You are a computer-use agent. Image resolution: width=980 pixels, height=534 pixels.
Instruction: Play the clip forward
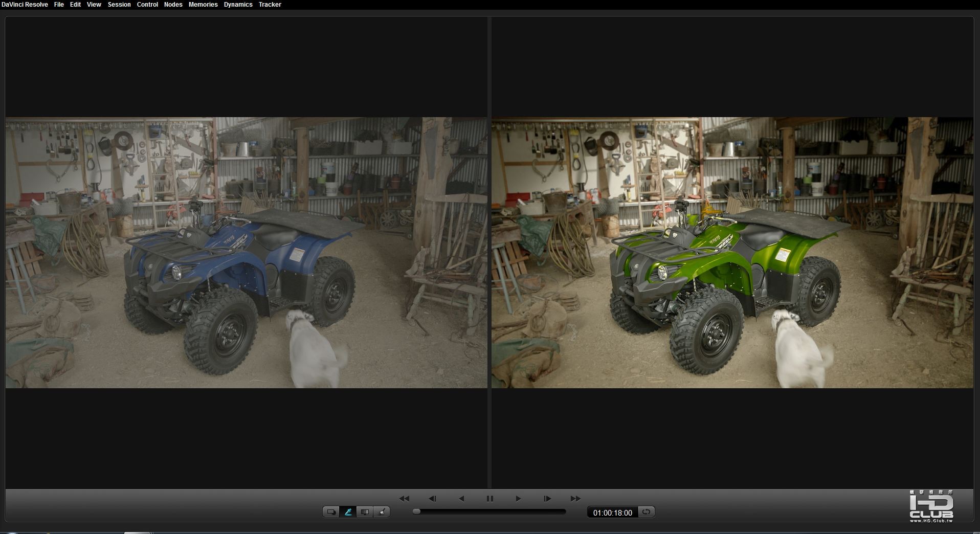coord(518,499)
